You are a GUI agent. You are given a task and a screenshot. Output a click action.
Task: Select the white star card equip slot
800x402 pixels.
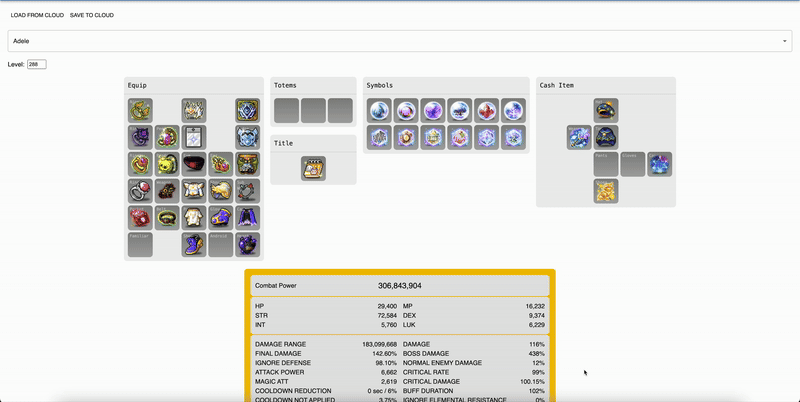coord(194,138)
